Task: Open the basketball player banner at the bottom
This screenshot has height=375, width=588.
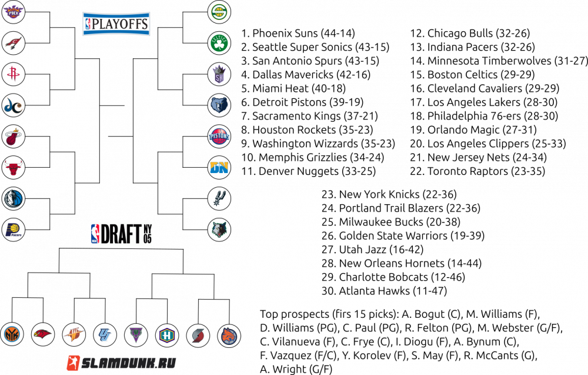Action: tap(121, 363)
